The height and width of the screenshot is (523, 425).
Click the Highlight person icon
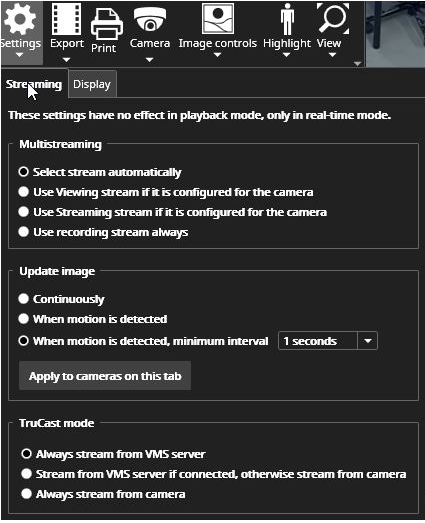tap(287, 19)
